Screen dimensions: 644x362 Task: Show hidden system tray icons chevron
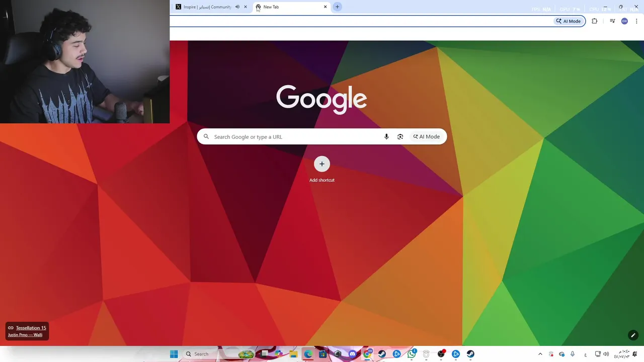pyautogui.click(x=540, y=354)
